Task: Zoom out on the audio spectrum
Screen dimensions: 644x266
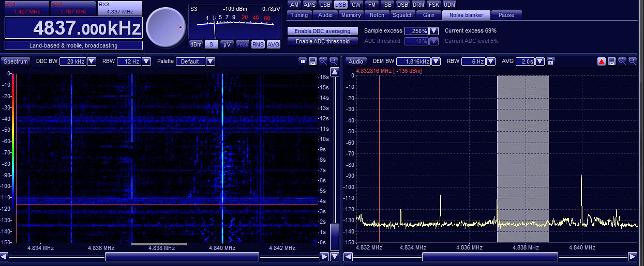Action: click(632, 61)
